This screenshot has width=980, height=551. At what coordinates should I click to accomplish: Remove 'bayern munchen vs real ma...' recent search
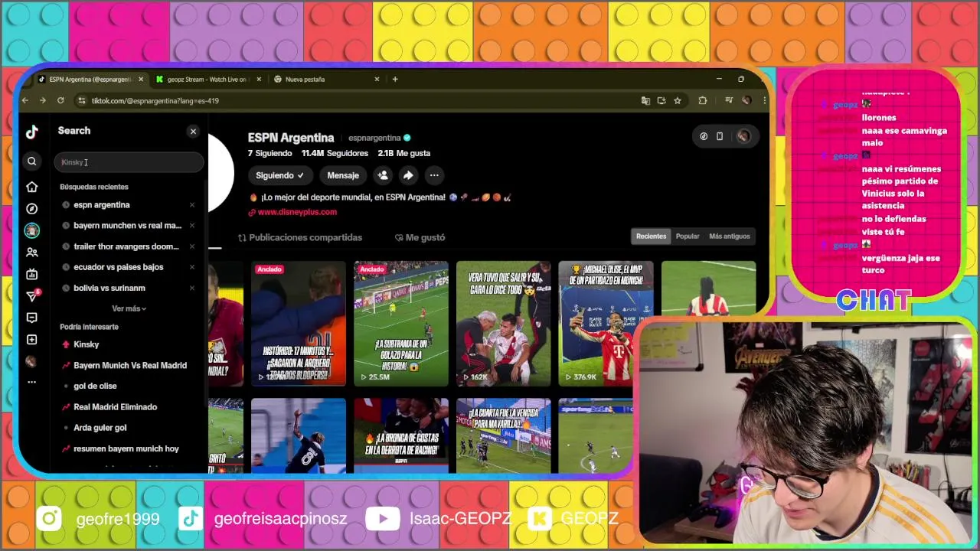point(192,226)
